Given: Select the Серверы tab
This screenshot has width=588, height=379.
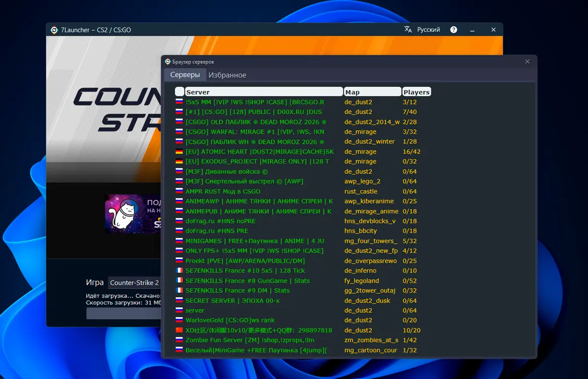Looking at the screenshot, I should (x=185, y=75).
